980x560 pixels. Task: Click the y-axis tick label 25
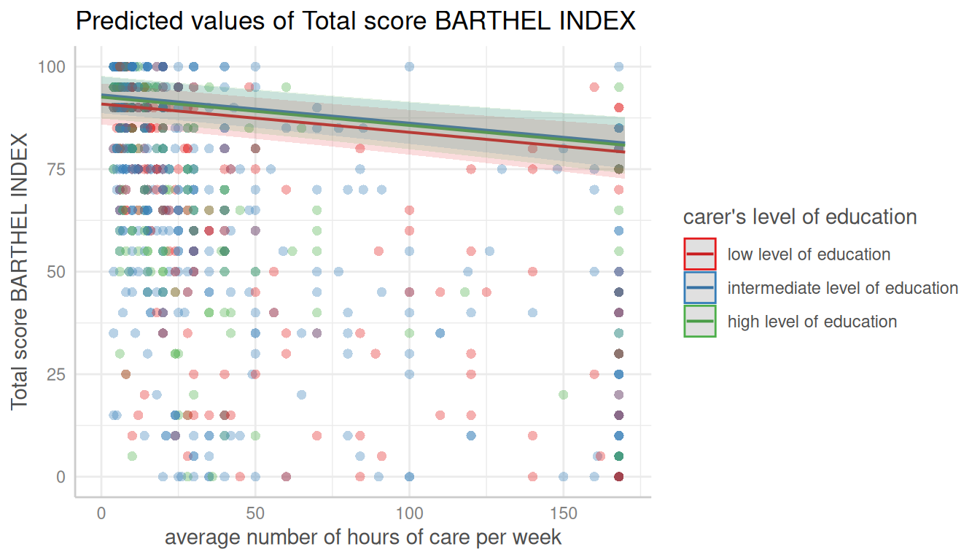[56, 374]
